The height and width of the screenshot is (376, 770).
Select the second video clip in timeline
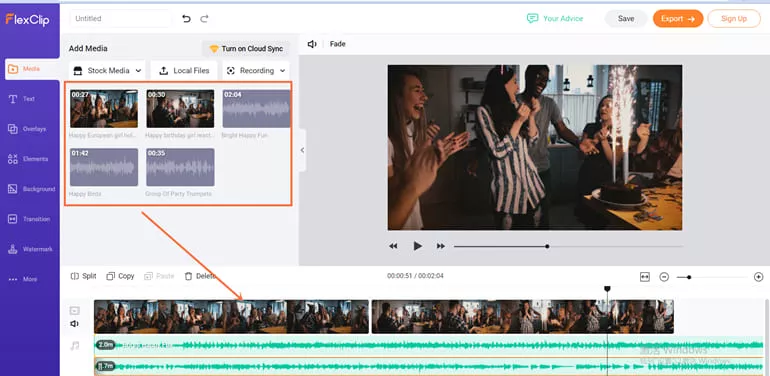(522, 317)
